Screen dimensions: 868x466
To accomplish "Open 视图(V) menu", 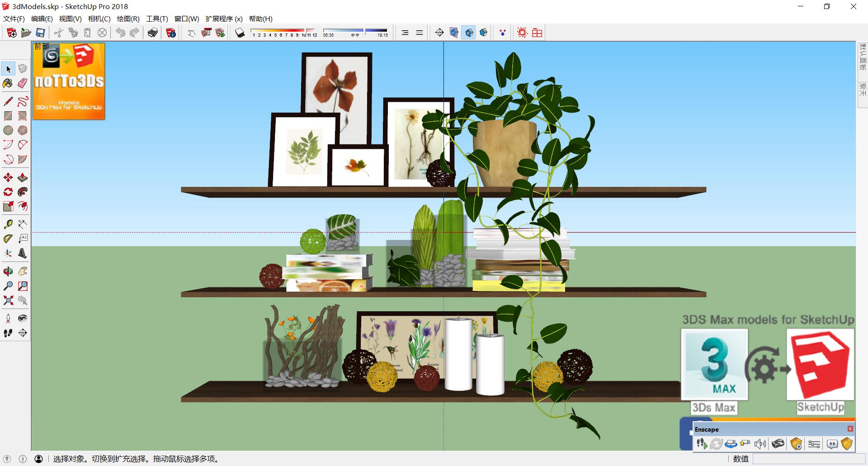I will point(70,19).
